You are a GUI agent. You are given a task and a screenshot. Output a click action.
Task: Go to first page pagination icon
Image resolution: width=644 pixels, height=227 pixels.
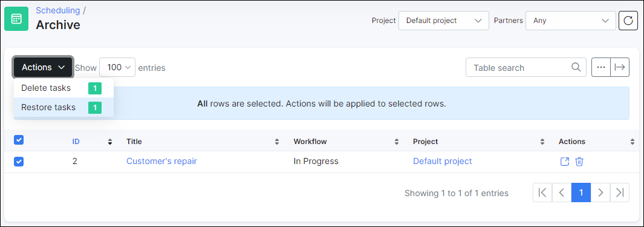tap(542, 192)
